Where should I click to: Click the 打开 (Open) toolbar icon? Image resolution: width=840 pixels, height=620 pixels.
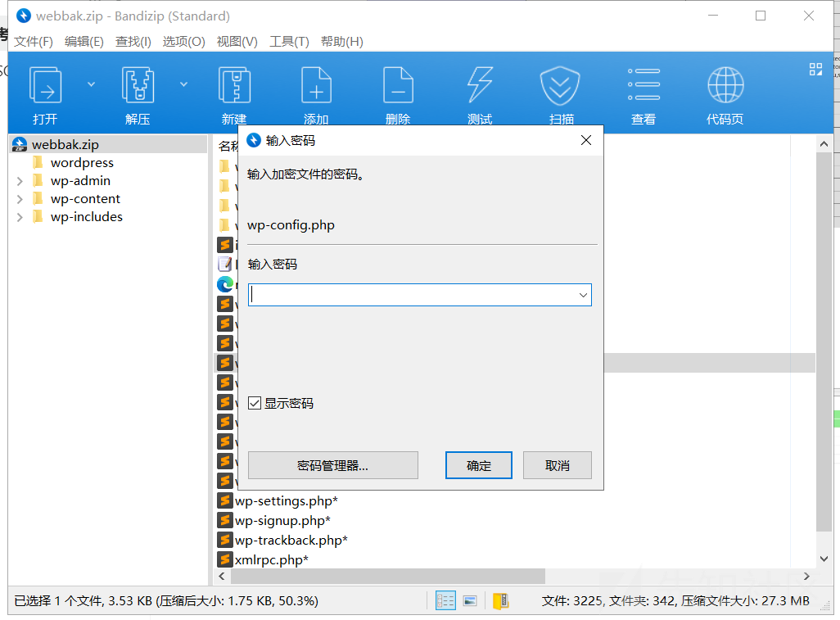(45, 85)
